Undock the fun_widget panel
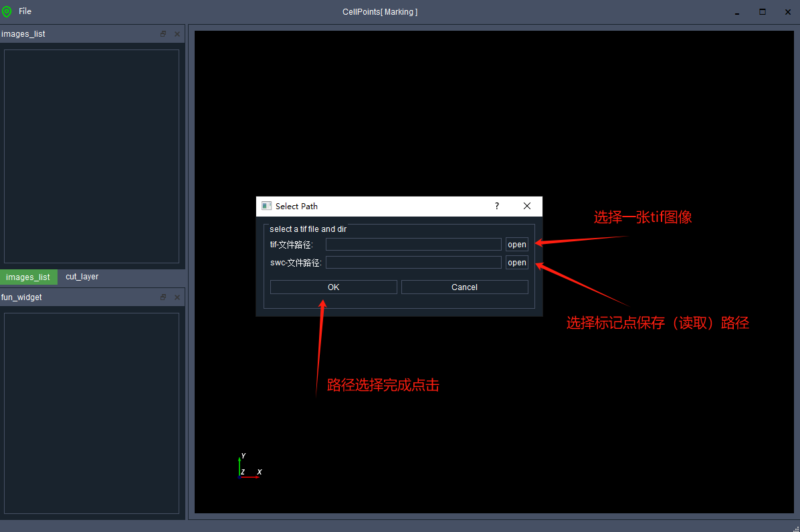Image resolution: width=800 pixels, height=532 pixels. 163,297
